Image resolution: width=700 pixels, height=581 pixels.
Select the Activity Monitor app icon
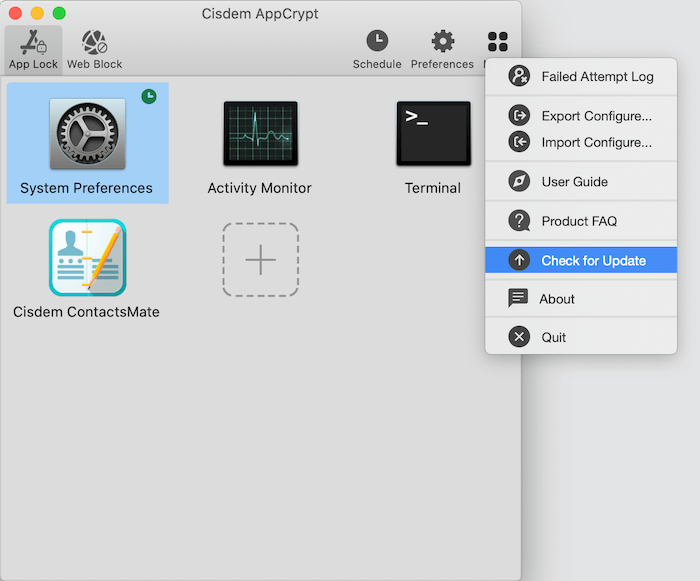tap(260, 134)
